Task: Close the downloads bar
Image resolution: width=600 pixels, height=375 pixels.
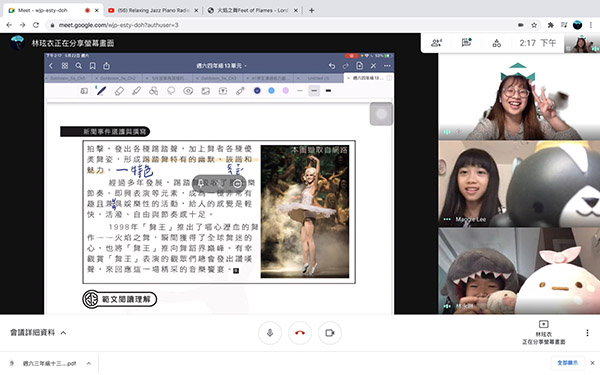Action: pyautogui.click(x=592, y=363)
